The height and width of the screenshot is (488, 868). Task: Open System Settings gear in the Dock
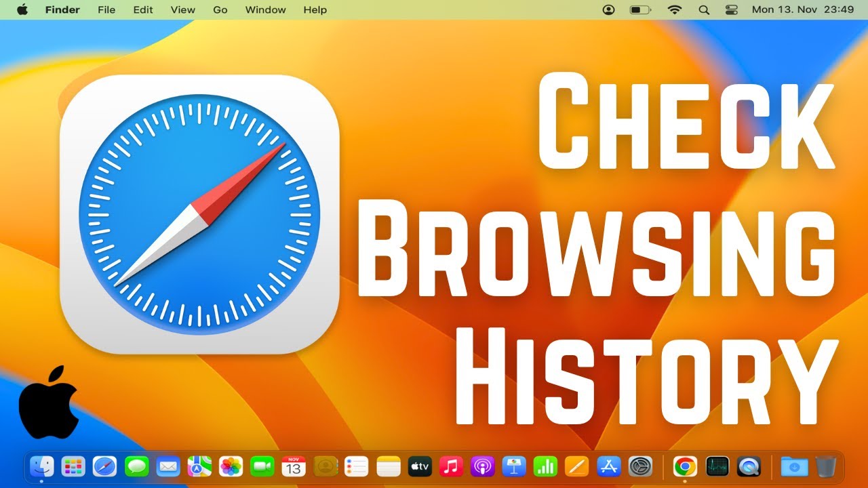pyautogui.click(x=640, y=466)
